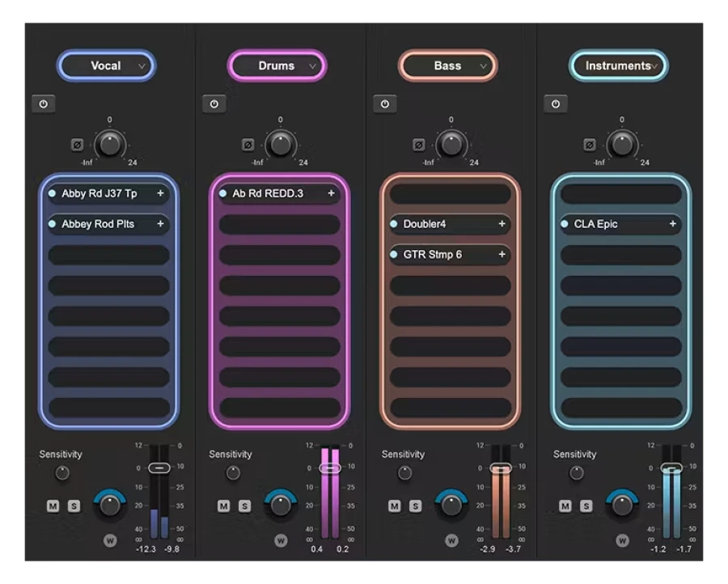
Task: Click the Instruments input gain knob
Action: (x=623, y=144)
